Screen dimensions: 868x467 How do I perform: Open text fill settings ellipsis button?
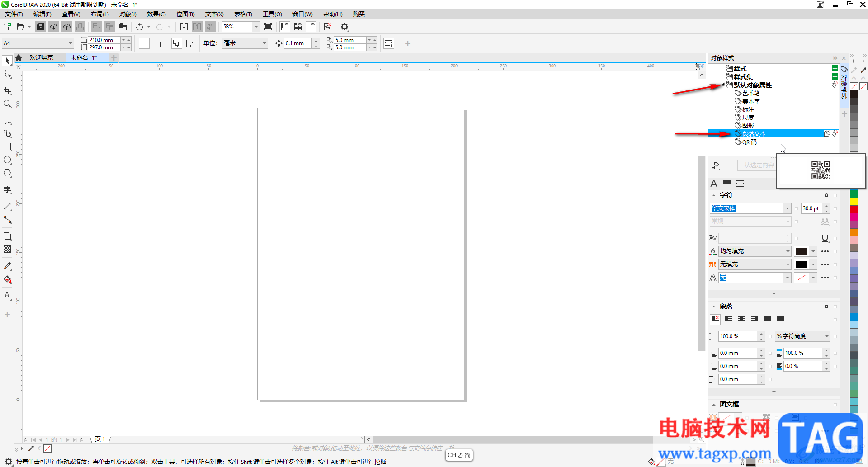click(x=825, y=251)
